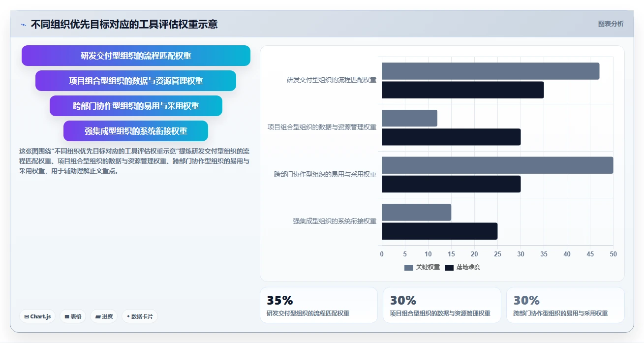Toggle the 关键权重 legend swatch
This screenshot has width=644, height=343.
(409, 267)
